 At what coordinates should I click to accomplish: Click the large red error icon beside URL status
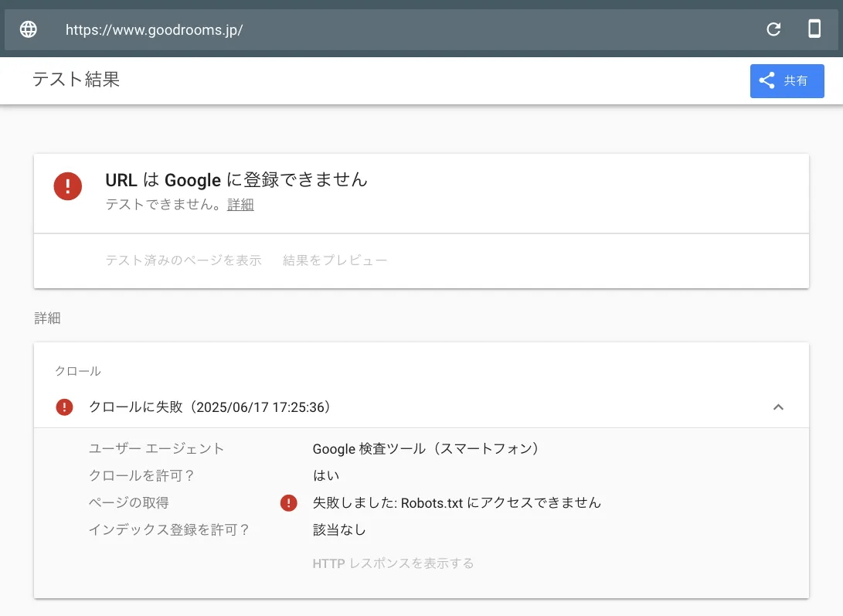tap(68, 186)
